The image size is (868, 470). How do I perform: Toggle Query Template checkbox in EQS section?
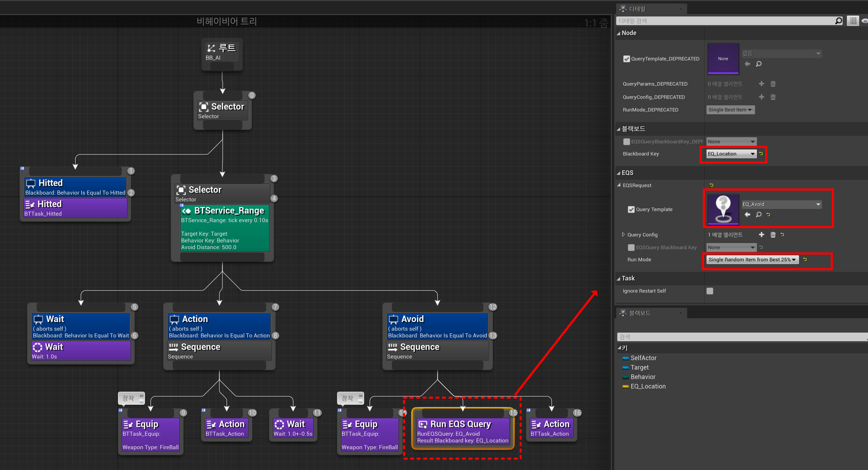point(631,209)
